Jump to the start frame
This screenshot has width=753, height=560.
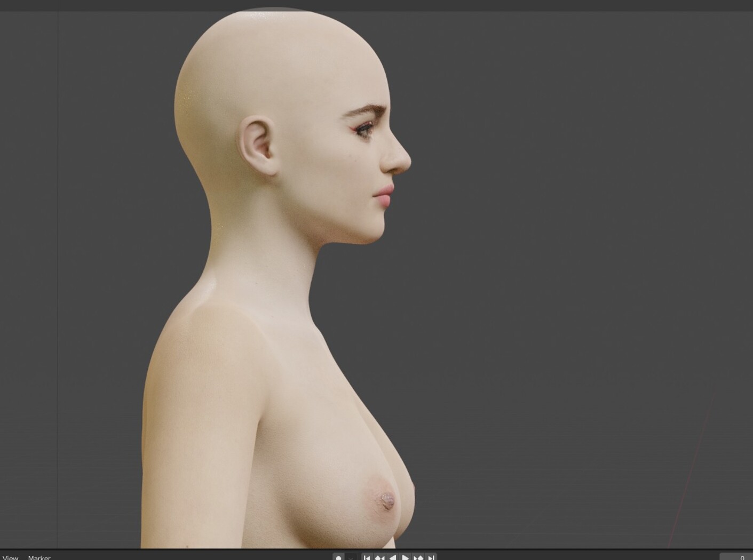click(367, 557)
